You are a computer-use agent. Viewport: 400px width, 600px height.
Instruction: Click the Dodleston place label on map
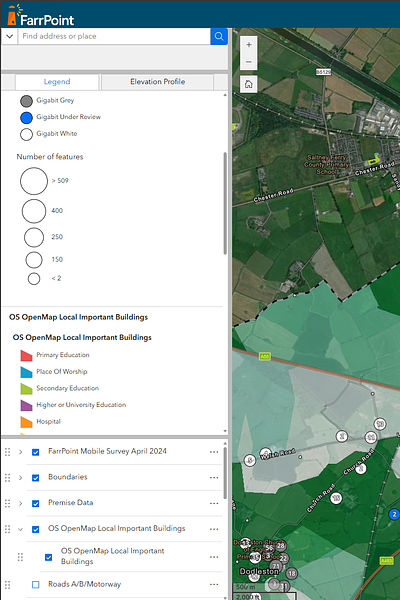[259, 571]
